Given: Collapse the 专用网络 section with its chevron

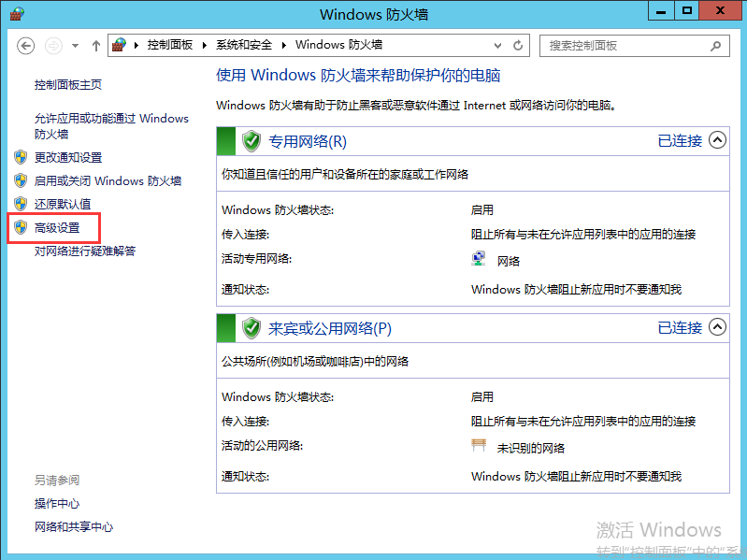Looking at the screenshot, I should 717,140.
